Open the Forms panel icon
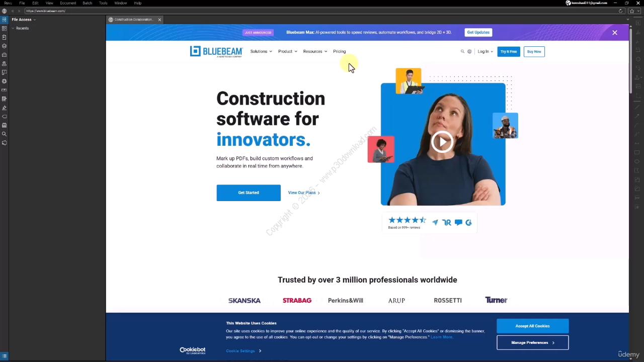644x362 pixels. pos(4,99)
